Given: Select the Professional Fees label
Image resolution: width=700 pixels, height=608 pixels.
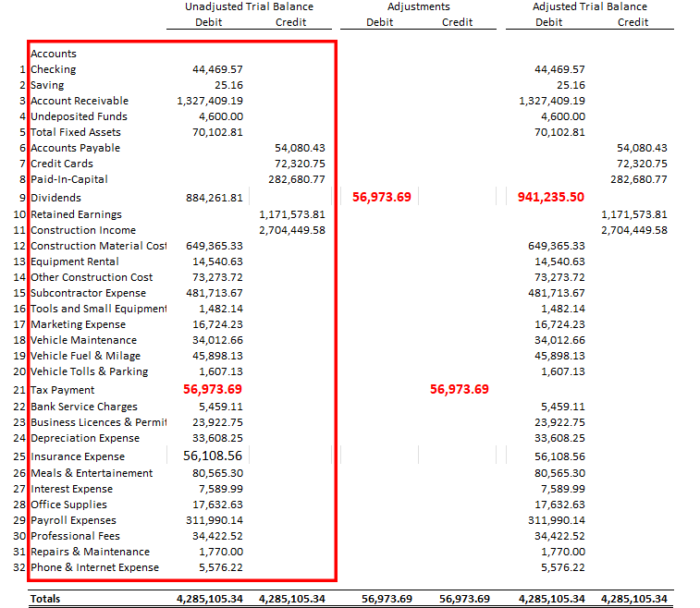Looking at the screenshot, I should 75,536.
